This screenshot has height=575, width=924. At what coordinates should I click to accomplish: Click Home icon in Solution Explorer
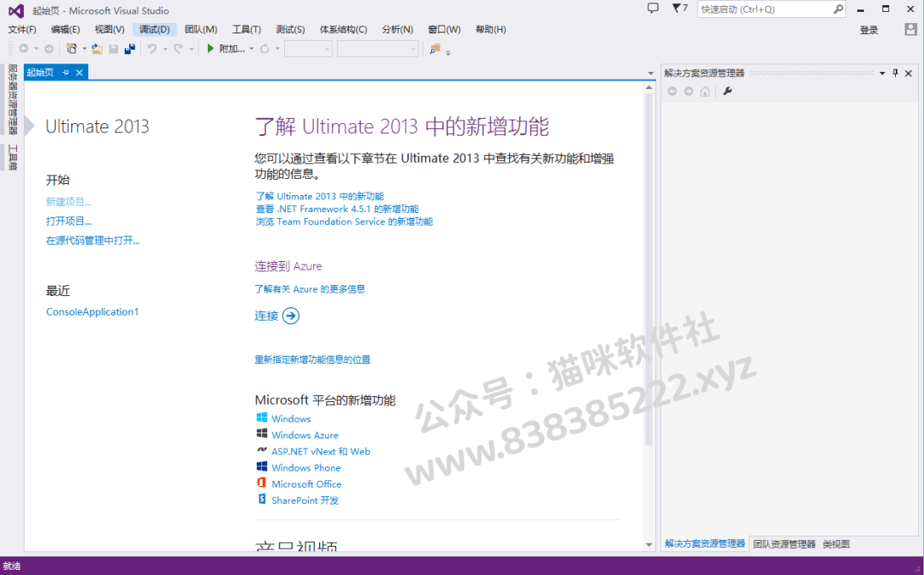(705, 92)
